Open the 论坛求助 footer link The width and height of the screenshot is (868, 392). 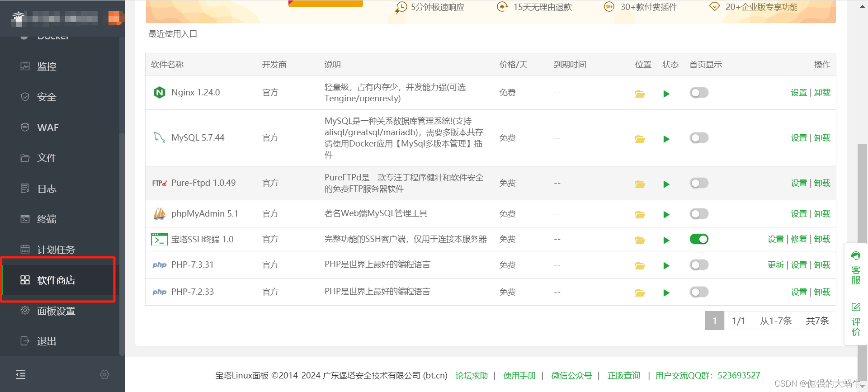[x=472, y=376]
